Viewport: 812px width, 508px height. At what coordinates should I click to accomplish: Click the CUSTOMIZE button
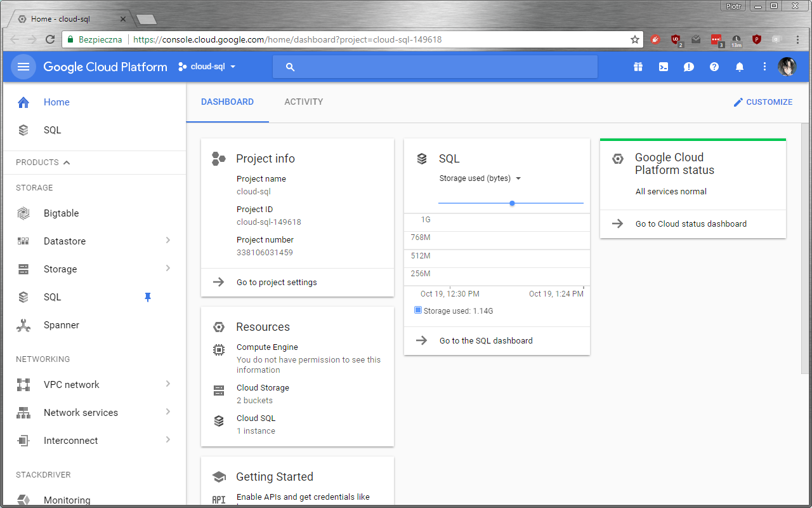(x=763, y=102)
